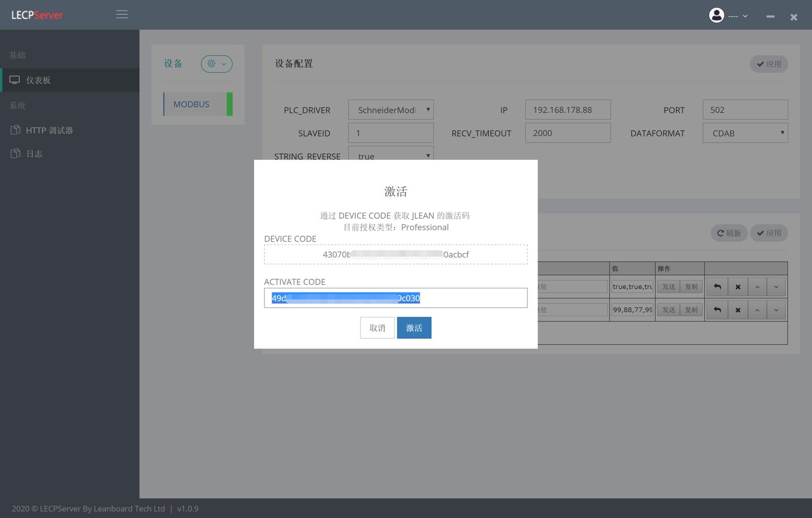Move the 99,88,77 row up

point(757,310)
